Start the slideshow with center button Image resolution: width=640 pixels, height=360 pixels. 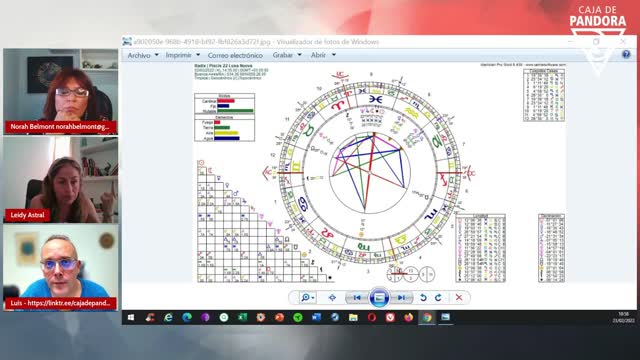point(379,298)
